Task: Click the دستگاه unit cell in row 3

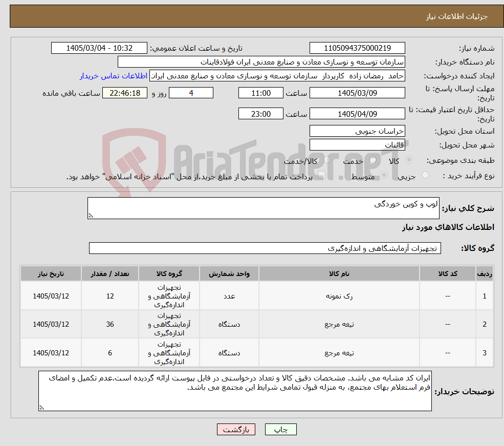Action: tap(229, 353)
